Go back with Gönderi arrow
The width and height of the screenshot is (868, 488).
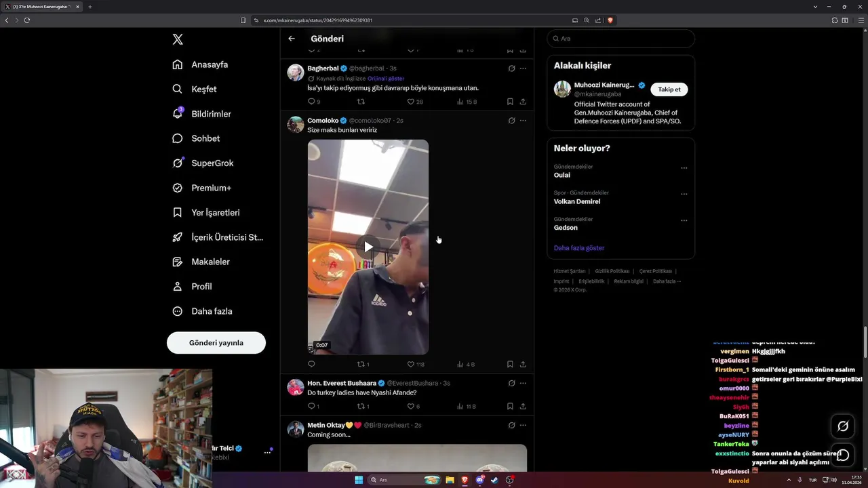click(x=292, y=39)
